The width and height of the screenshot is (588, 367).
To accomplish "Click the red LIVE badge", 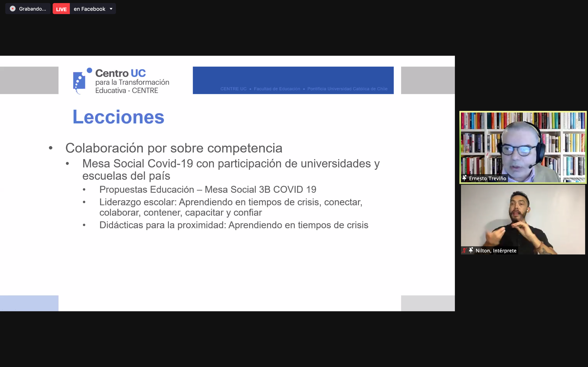I will coord(61,9).
